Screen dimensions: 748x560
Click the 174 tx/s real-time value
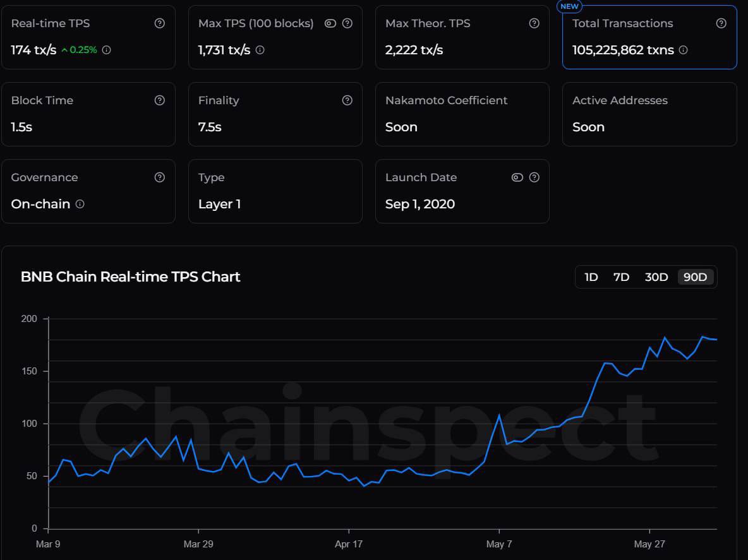coord(34,50)
